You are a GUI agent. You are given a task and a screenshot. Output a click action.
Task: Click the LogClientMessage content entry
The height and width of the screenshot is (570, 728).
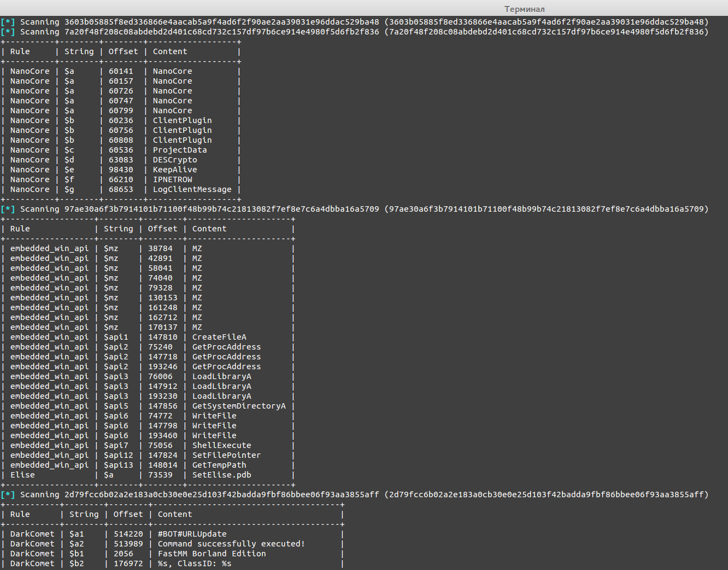coord(192,189)
